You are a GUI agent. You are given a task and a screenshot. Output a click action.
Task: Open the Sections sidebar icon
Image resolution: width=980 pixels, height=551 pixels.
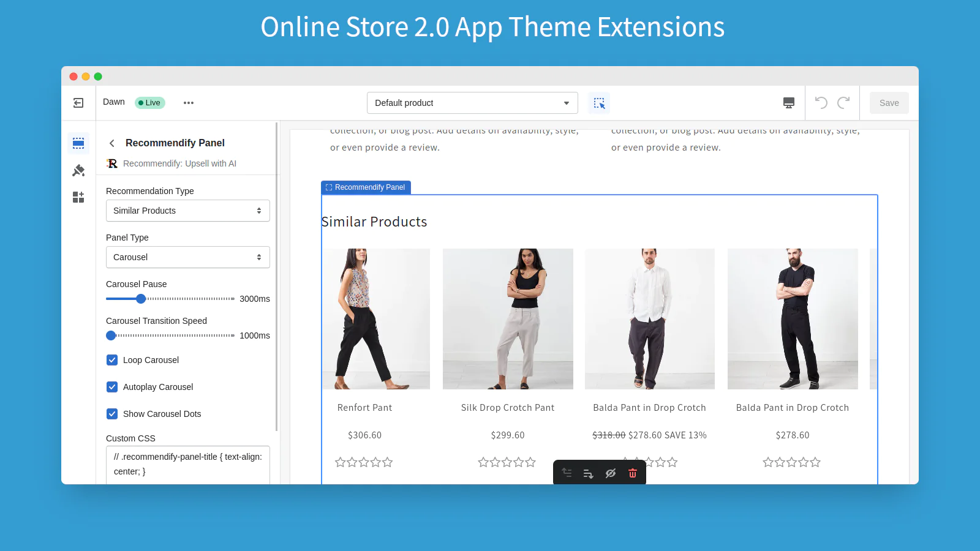[78, 143]
